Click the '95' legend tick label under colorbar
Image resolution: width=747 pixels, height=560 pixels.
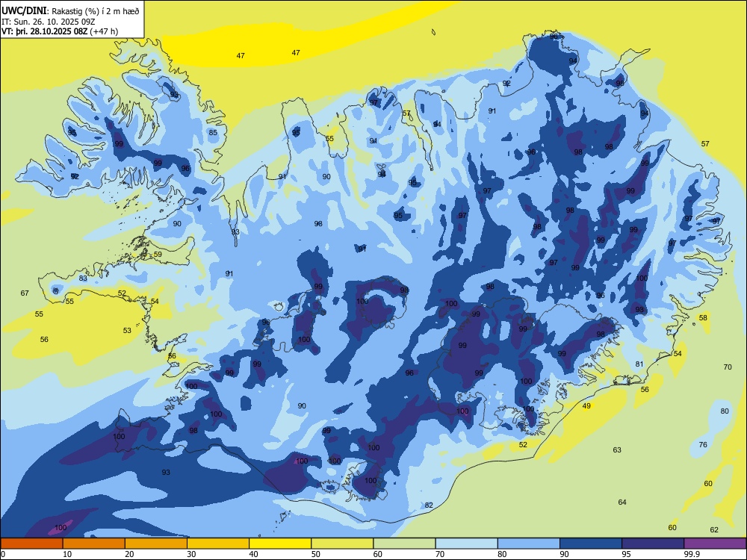coord(626,554)
